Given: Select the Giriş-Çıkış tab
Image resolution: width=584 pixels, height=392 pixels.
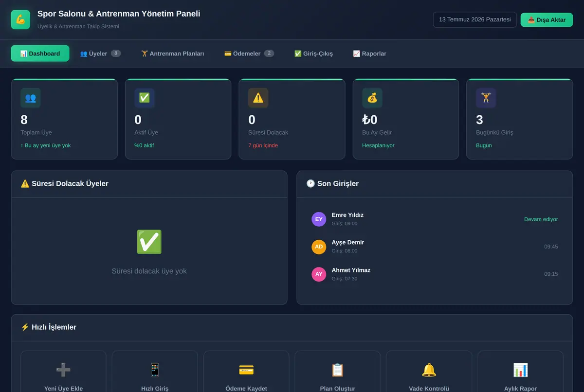Looking at the screenshot, I should (313, 53).
